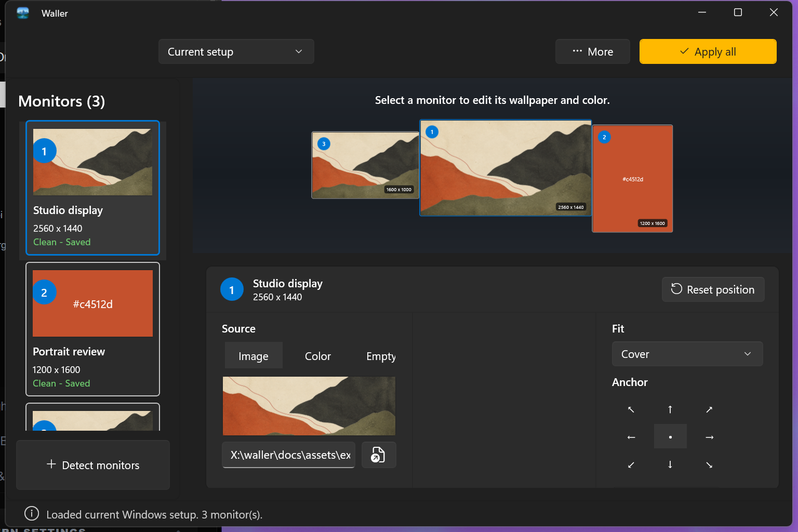Click the wallpaper source image preview
This screenshot has height=532, width=798.
tap(309, 406)
